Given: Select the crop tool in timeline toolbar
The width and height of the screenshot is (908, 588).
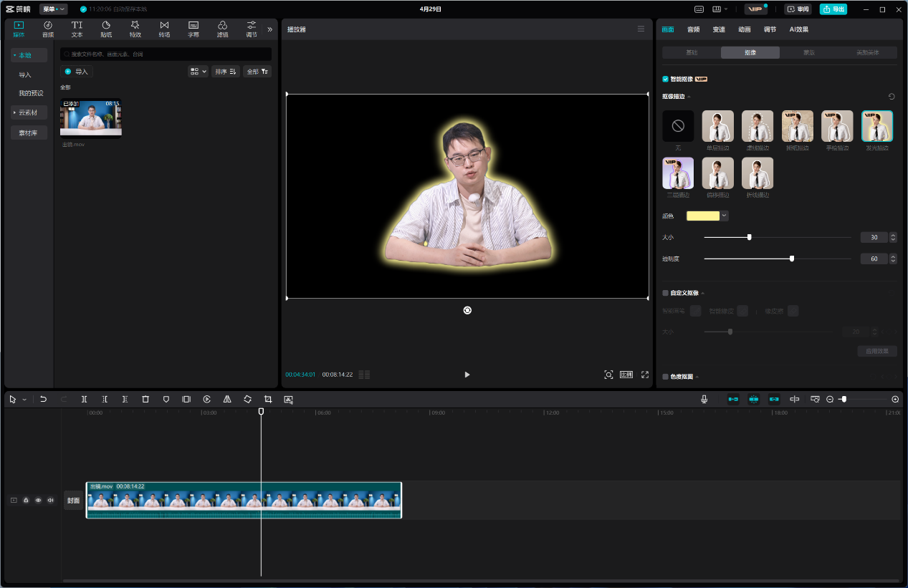Looking at the screenshot, I should pyautogui.click(x=268, y=399).
